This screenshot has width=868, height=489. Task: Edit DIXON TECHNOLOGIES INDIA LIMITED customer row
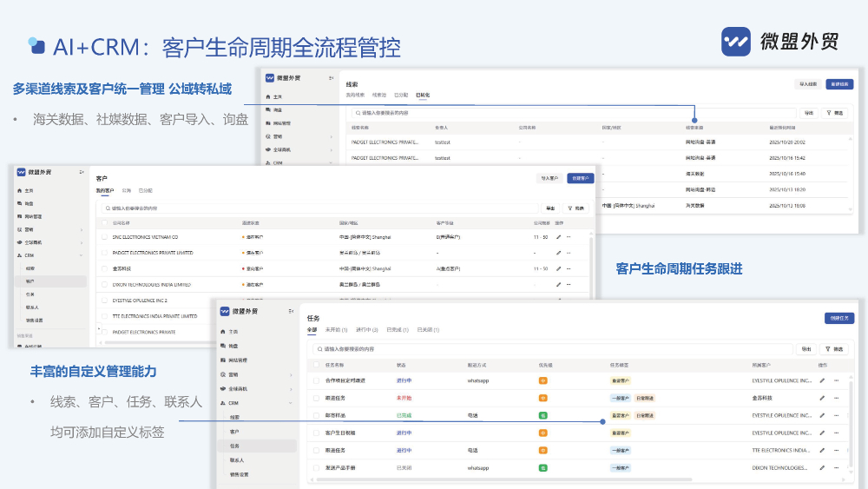[558, 285]
